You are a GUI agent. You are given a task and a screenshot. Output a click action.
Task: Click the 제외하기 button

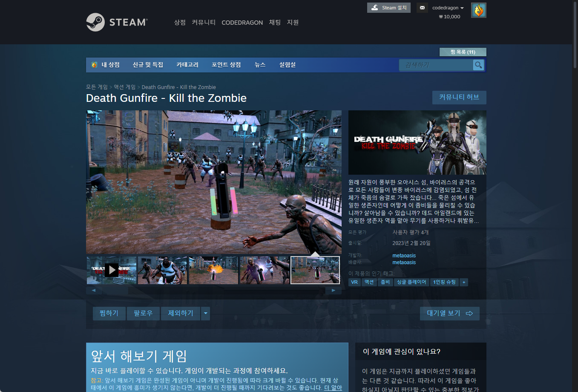point(181,314)
